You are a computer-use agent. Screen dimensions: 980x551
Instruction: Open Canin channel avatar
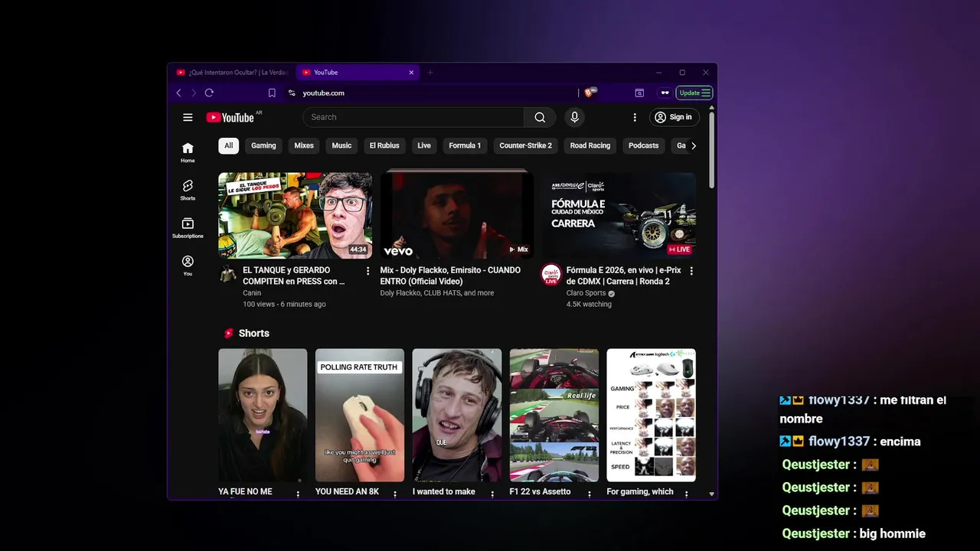[227, 275]
